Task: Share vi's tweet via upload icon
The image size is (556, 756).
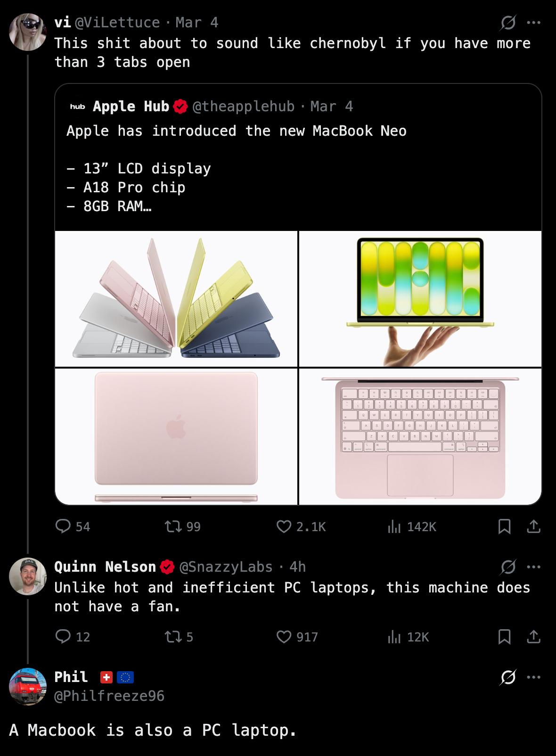Action: click(x=533, y=526)
